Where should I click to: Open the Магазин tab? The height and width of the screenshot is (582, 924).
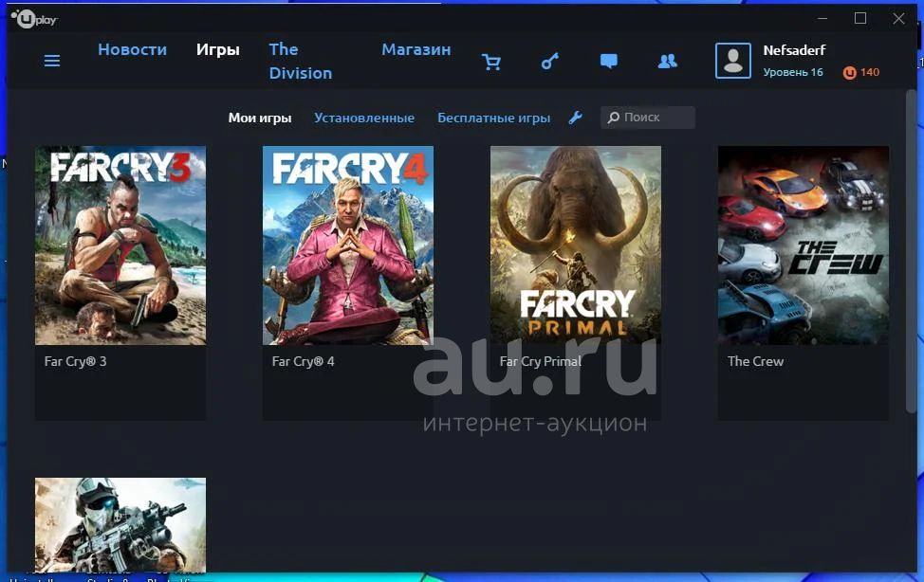[x=416, y=49]
